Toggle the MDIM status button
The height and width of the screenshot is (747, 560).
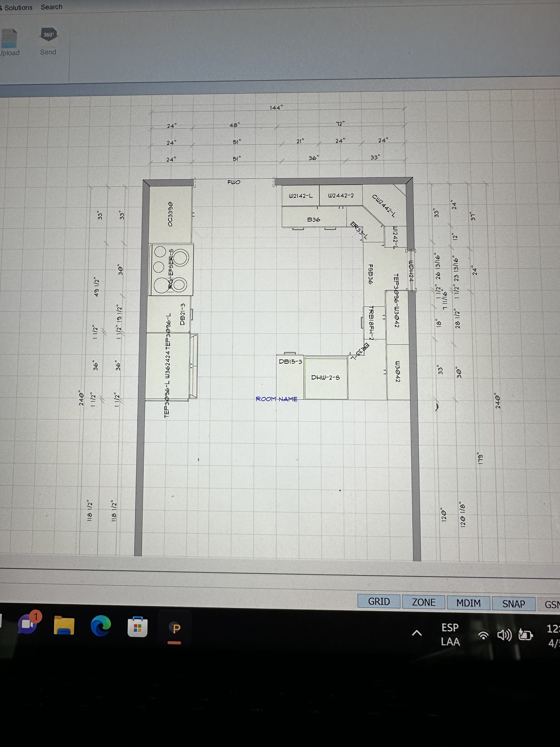coord(468,603)
